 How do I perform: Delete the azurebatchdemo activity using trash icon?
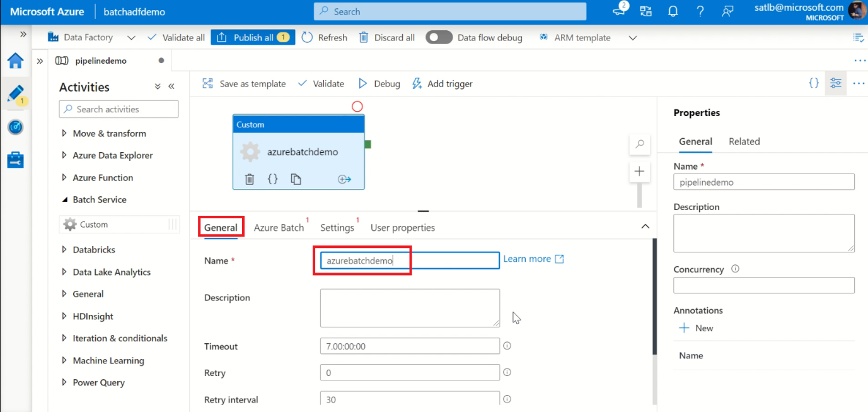pyautogui.click(x=250, y=179)
